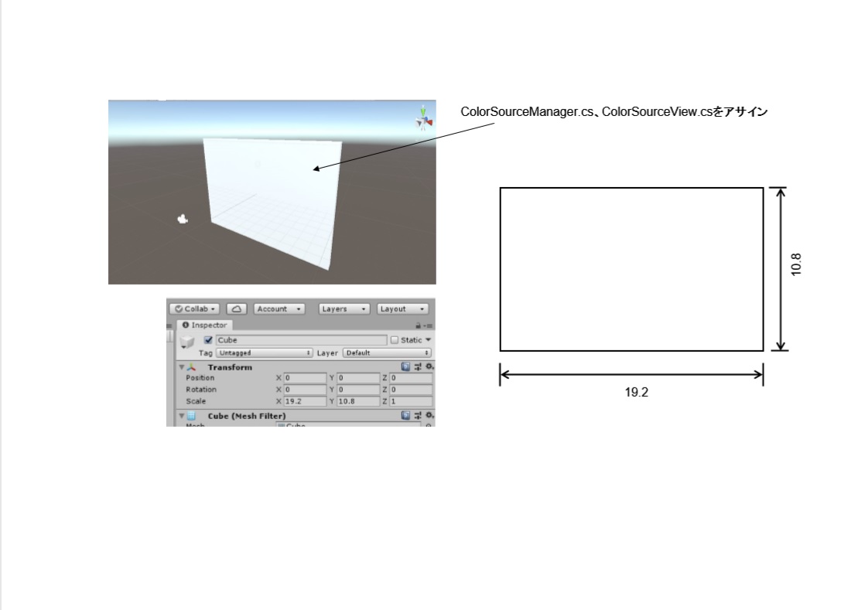The width and height of the screenshot is (868, 610).
Task: Click the Rotation Y field
Action: [x=357, y=390]
